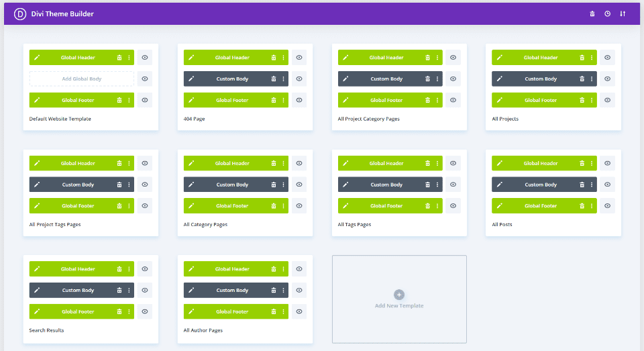Click the All Category Pages title
Image resolution: width=644 pixels, height=351 pixels.
tap(205, 224)
